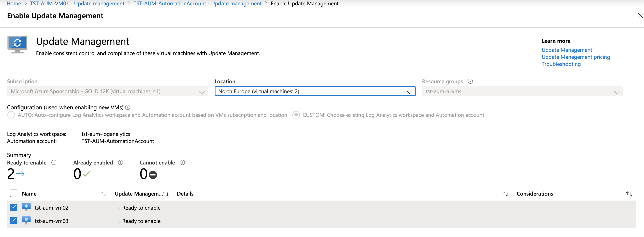Click the tst-aum-vm02 name cell
Screen dimensions: 644x237
[52, 208]
